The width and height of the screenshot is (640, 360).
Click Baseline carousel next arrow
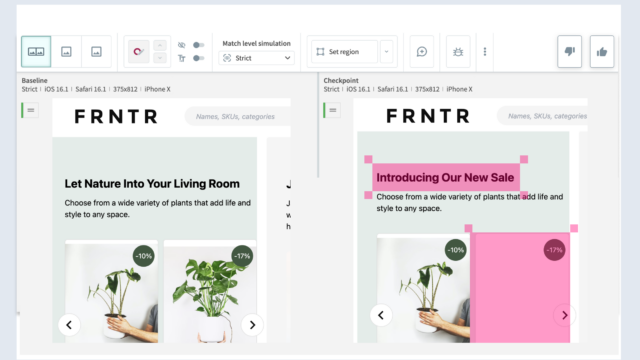pos(252,325)
